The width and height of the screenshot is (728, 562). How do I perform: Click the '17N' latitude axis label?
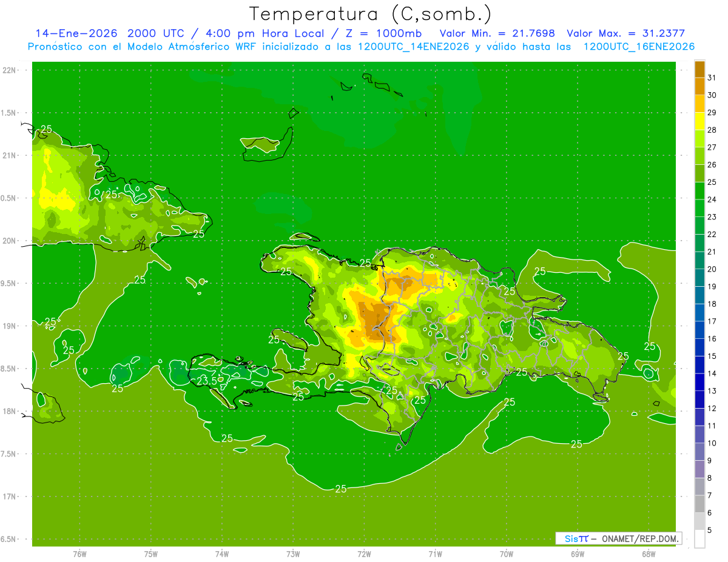click(x=9, y=497)
